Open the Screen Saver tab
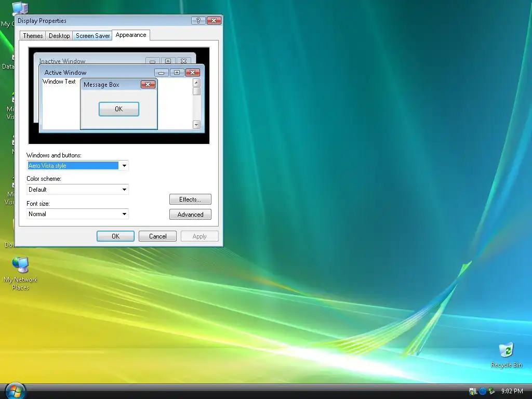The height and width of the screenshot is (399, 532). (x=92, y=36)
